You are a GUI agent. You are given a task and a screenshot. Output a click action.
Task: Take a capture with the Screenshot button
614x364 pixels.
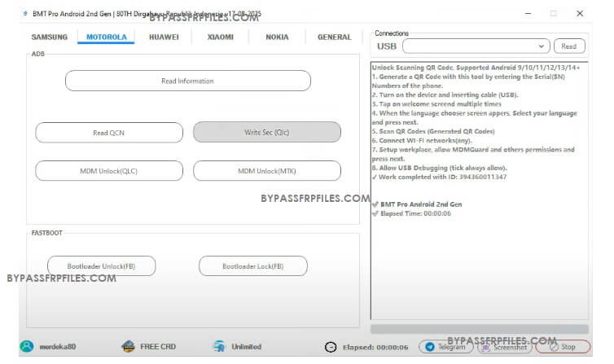(506, 347)
